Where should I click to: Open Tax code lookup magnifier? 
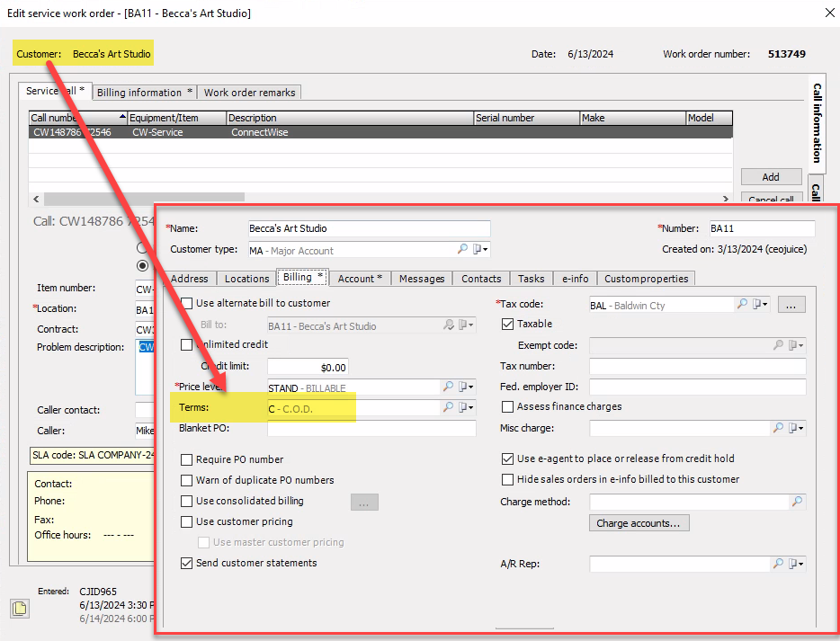point(742,304)
